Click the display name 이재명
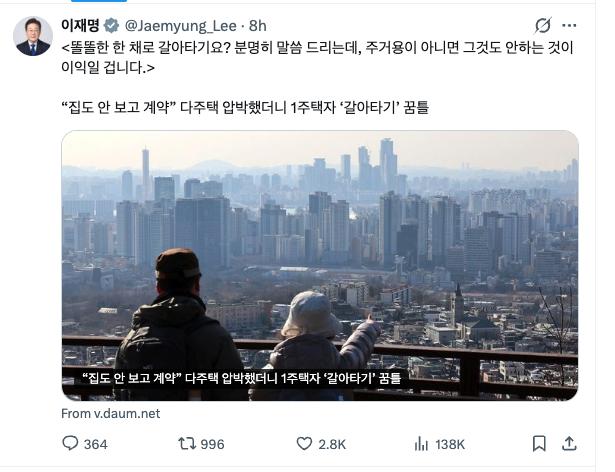Screen dimensions: 615x472 80,26
